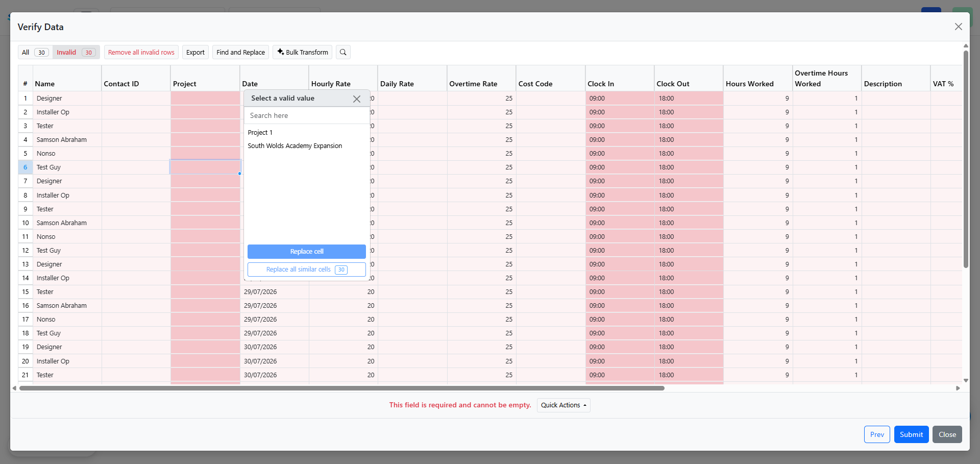Click the 18:00 Clock Out cell in row 20
Viewport: 980px width, 464px height.
point(689,361)
